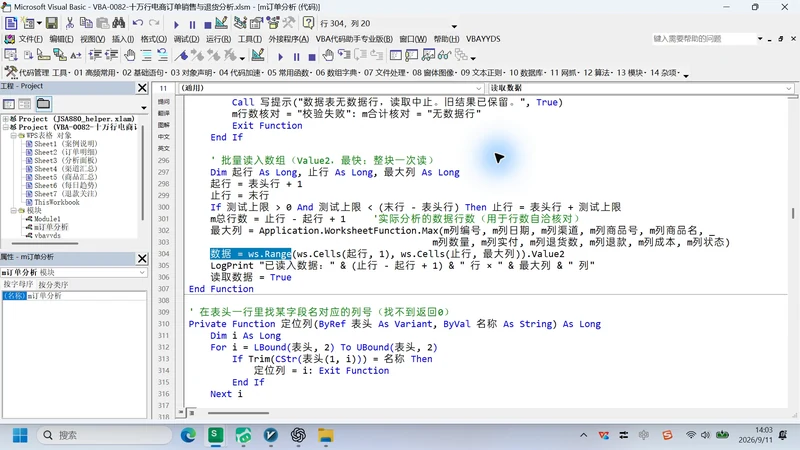
Task: Collapse the 模块 folder node
Action: pyautogui.click(x=14, y=210)
